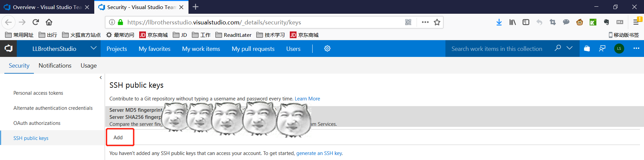Image resolution: width=644 pixels, height=160 pixels.
Task: Close the Overview browser tab
Action: (x=87, y=7)
